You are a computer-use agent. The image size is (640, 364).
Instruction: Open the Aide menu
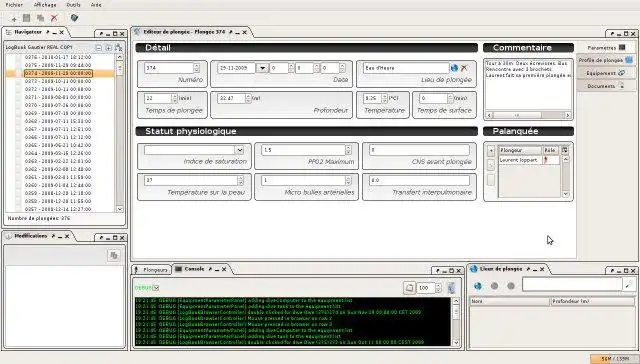pyautogui.click(x=96, y=5)
